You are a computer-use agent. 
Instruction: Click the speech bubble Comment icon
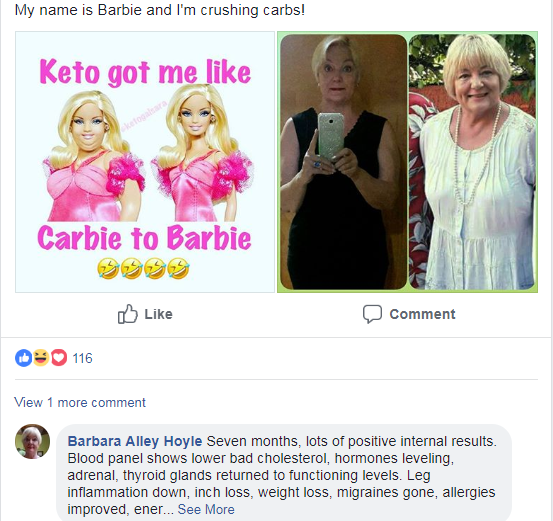372,314
